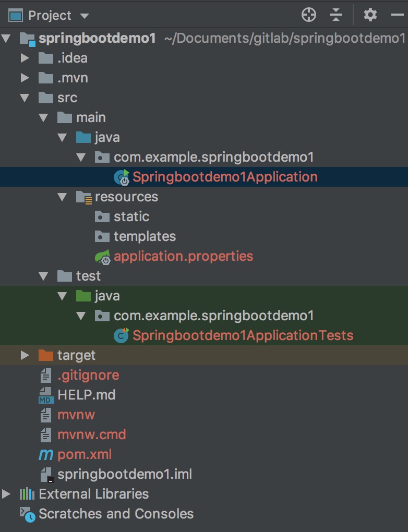408x532 pixels.
Task: Click the Spring leaf icon for application.properties
Action: [x=102, y=257]
